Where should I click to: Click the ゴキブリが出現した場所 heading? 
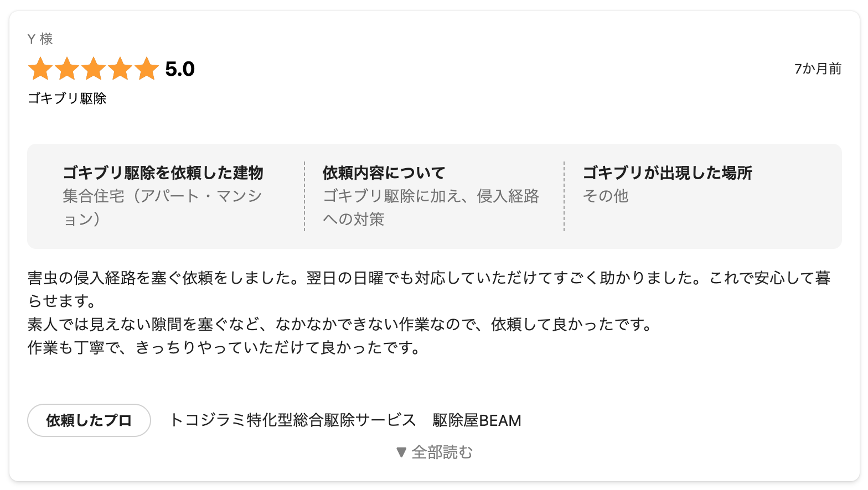click(x=667, y=173)
